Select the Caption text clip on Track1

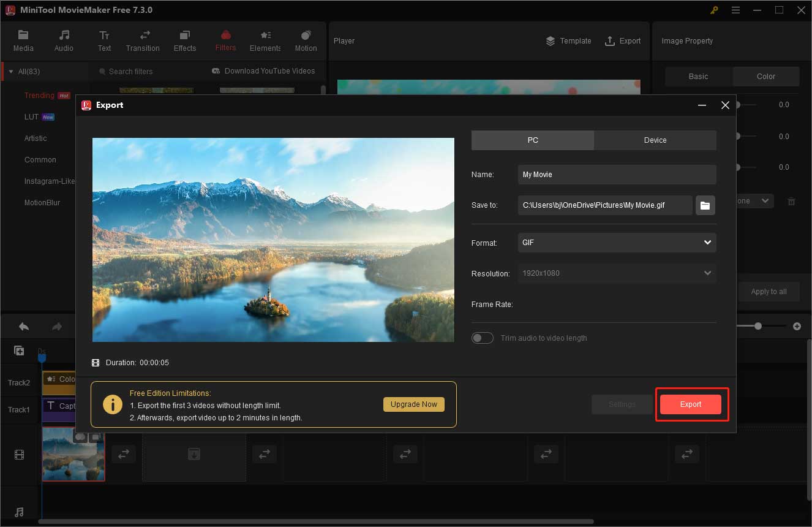59,410
